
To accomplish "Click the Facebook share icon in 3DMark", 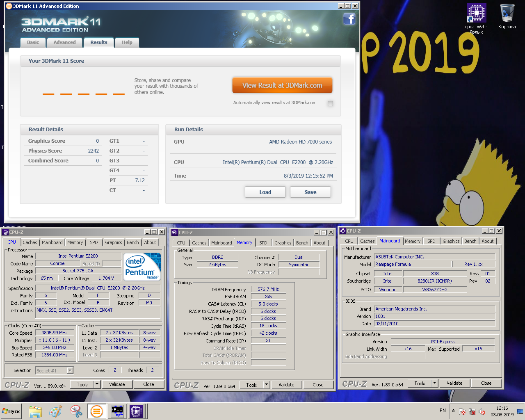I will tap(349, 19).
